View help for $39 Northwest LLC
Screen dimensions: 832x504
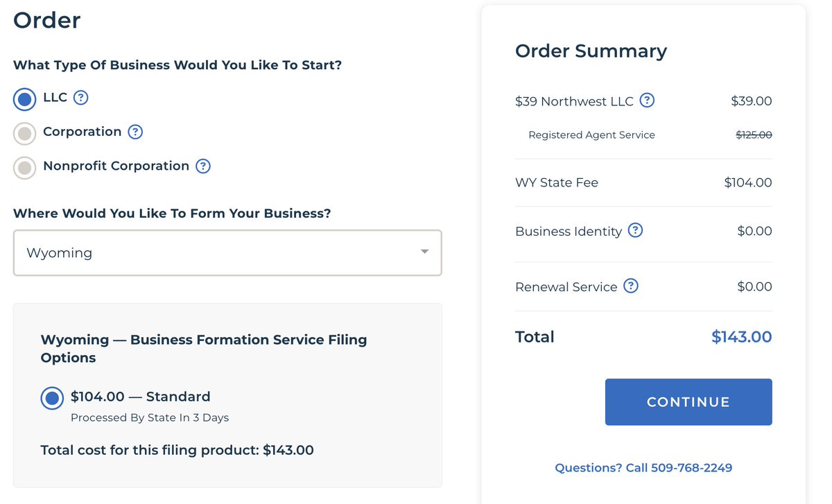pyautogui.click(x=647, y=101)
